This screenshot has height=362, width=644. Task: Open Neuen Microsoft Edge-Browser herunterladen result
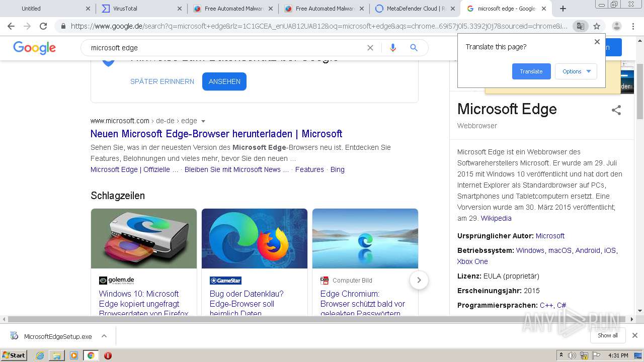(216, 134)
